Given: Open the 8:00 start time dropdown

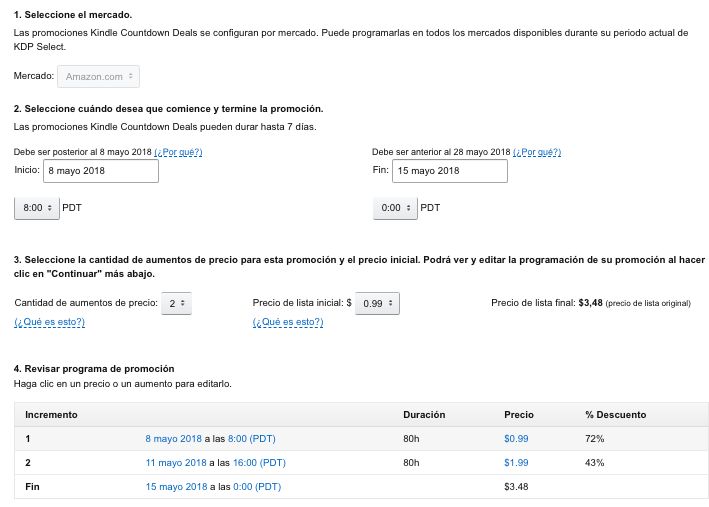Looking at the screenshot, I should (36, 208).
